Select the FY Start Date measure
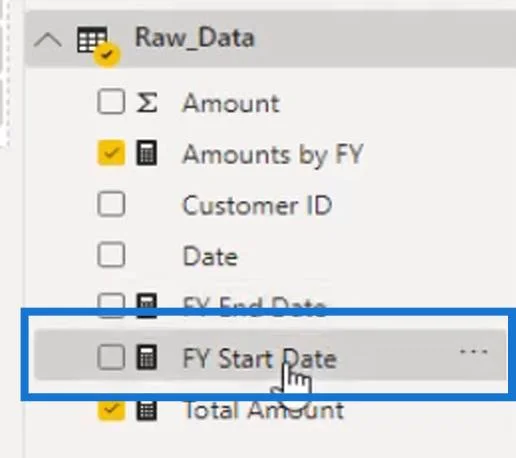 pos(260,358)
